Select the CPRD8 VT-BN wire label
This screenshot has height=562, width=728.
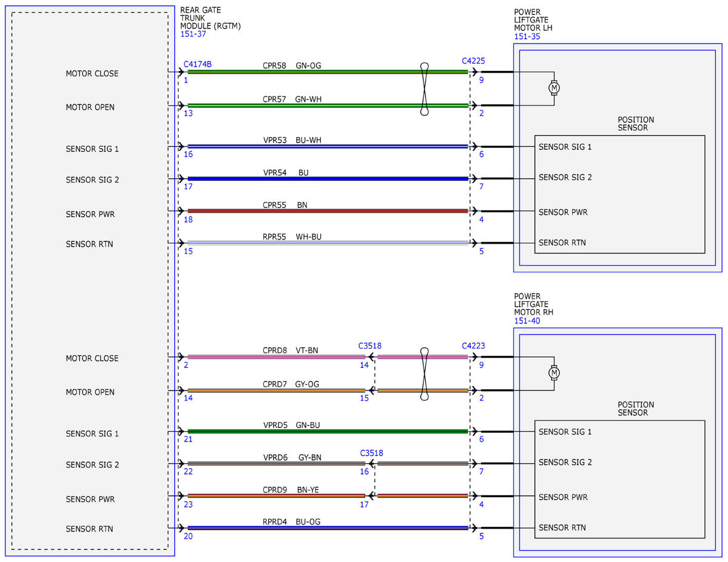tap(291, 350)
